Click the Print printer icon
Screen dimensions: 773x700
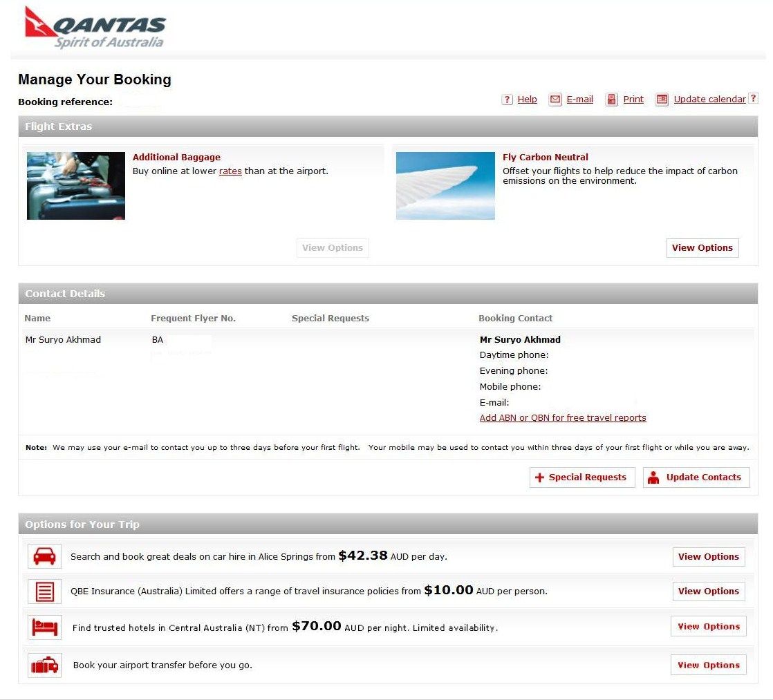(611, 100)
